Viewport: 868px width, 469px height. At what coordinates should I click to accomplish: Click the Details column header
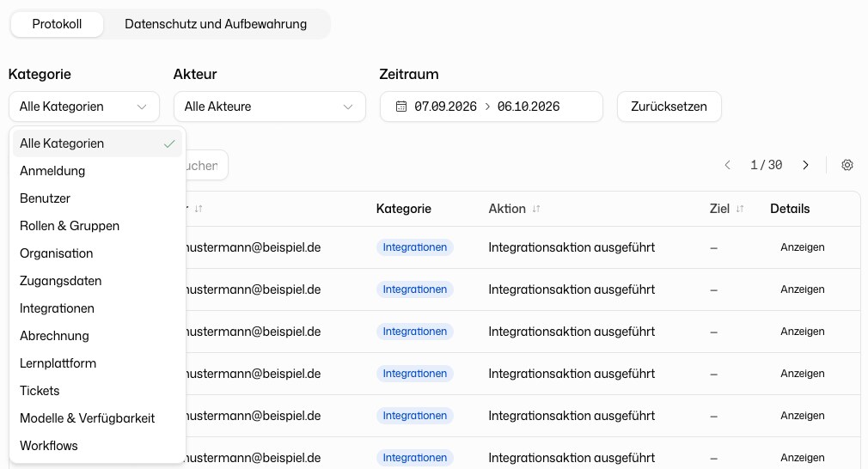790,209
